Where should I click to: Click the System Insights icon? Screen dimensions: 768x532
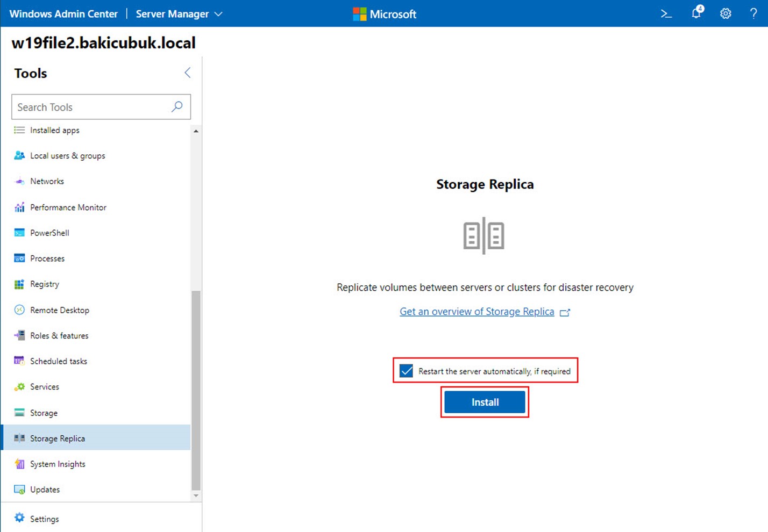coord(19,464)
